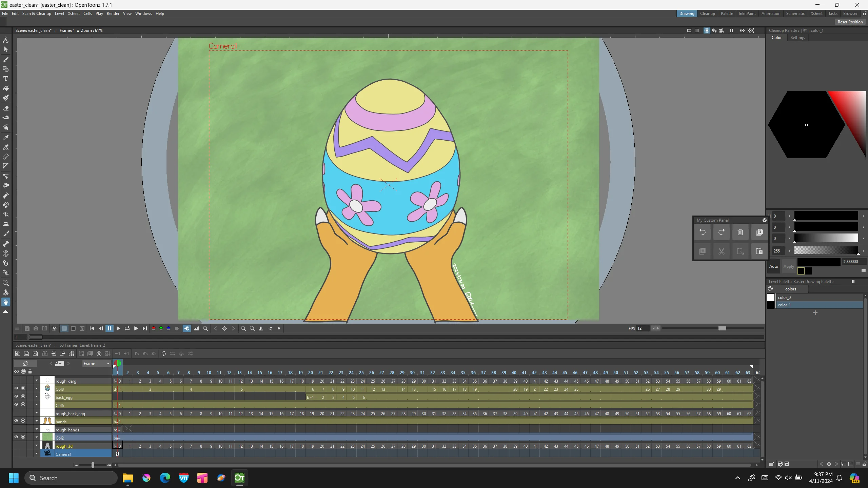
Task: Click the Repeat cells icon in xsheet toolbar
Action: click(164, 353)
